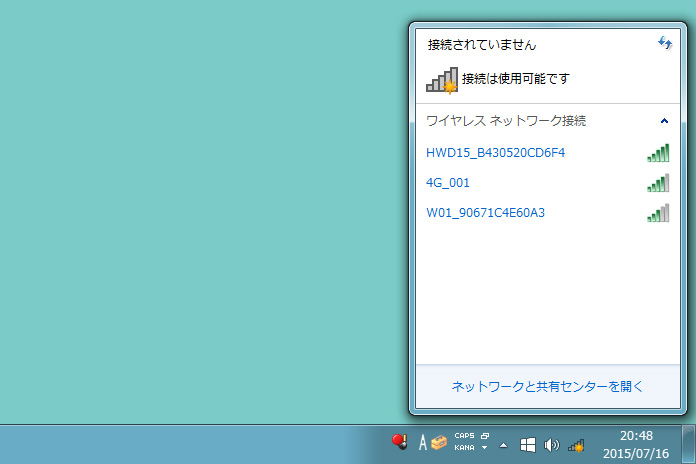Select the HWD15_B430520CD6F4 network
The width and height of the screenshot is (696, 464).
pyautogui.click(x=548, y=153)
